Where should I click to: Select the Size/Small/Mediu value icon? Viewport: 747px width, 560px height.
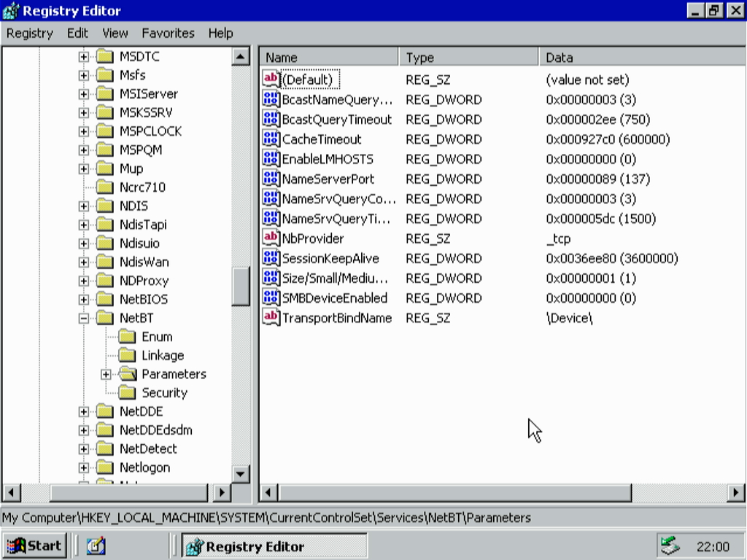click(271, 278)
